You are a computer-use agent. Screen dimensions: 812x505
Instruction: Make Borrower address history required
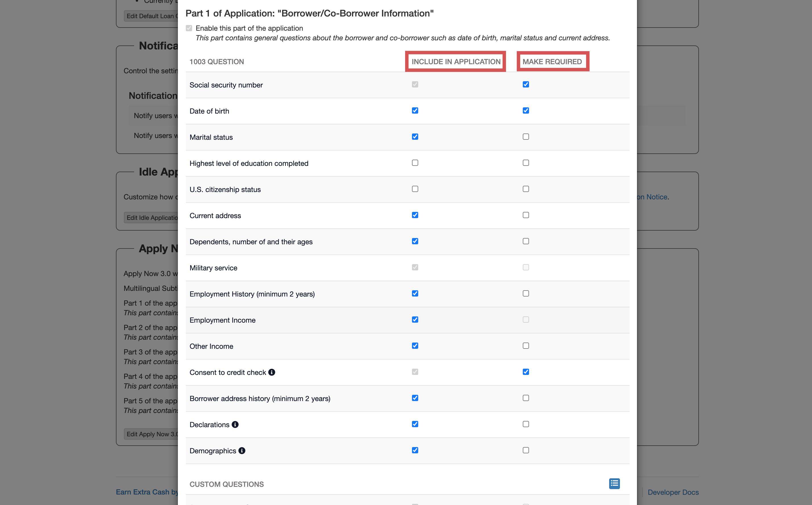click(526, 398)
